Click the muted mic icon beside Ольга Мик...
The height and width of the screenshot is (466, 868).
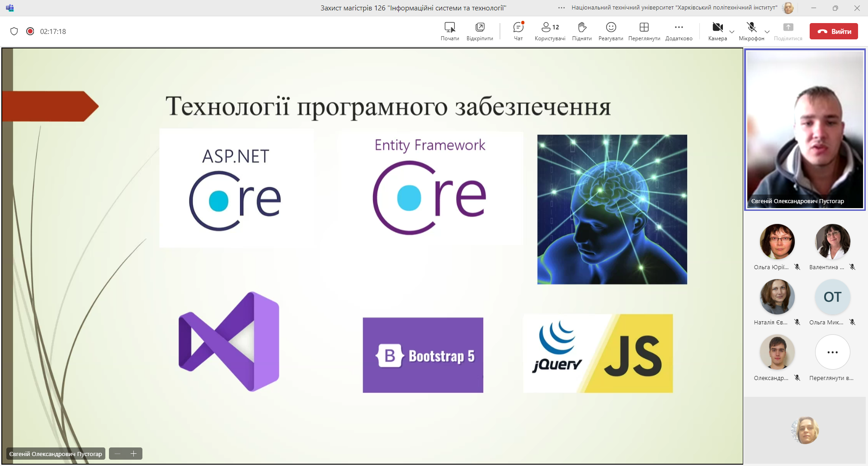(x=852, y=322)
